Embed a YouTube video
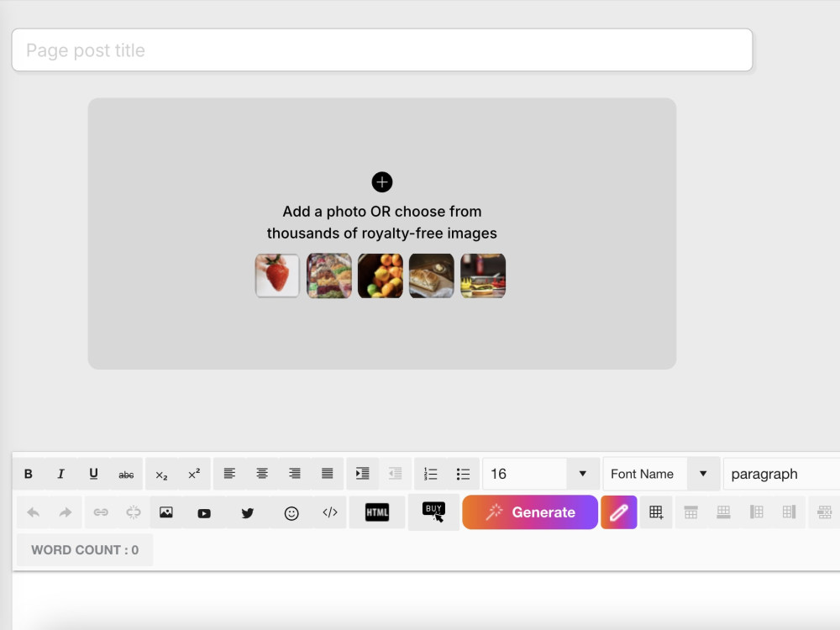The width and height of the screenshot is (840, 630). coord(204,513)
